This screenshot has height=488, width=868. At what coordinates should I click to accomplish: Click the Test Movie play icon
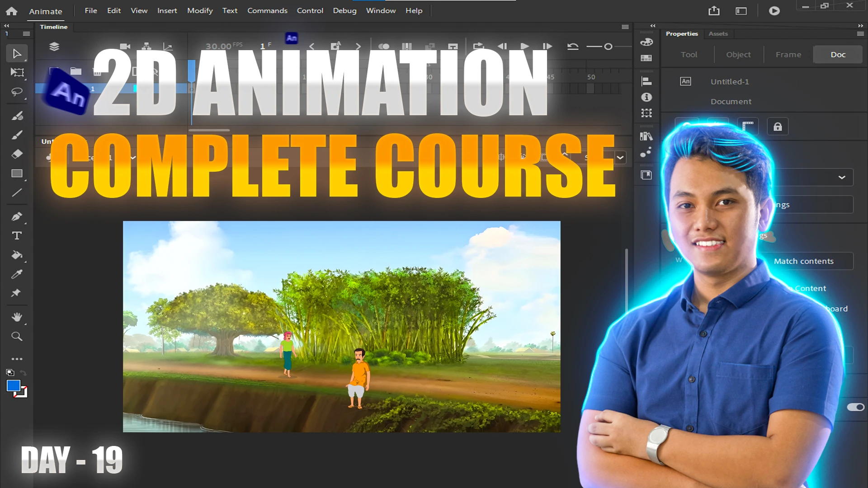coord(774,11)
